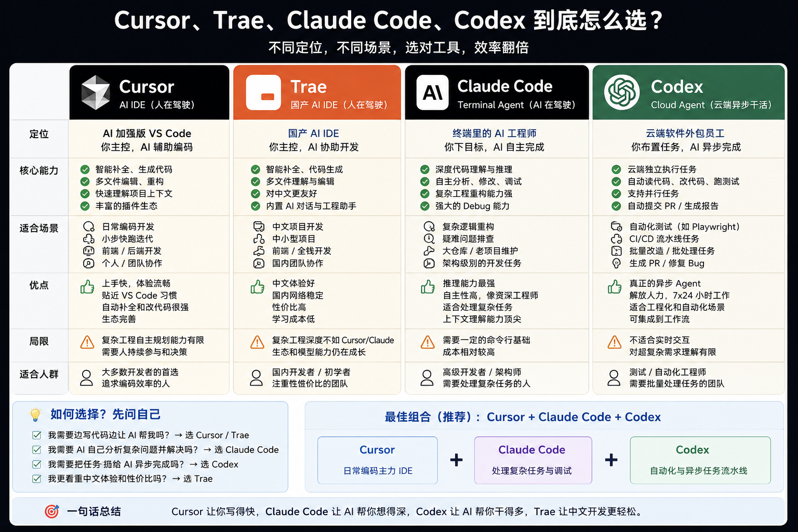Click the text 成本相对较高

(x=469, y=352)
